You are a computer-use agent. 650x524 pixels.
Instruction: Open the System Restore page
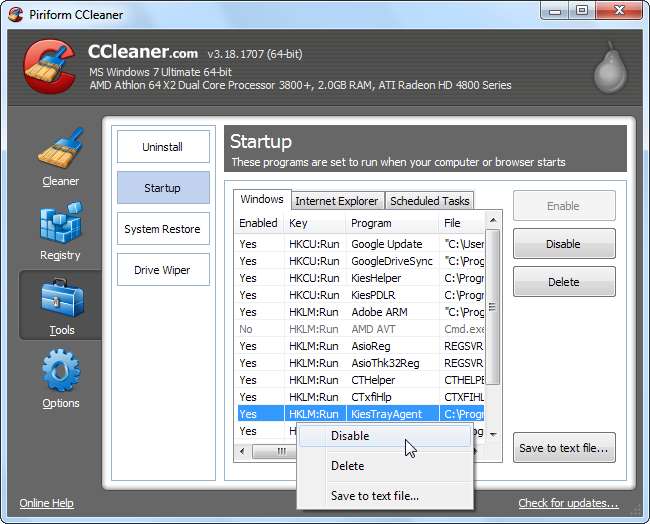(162, 229)
